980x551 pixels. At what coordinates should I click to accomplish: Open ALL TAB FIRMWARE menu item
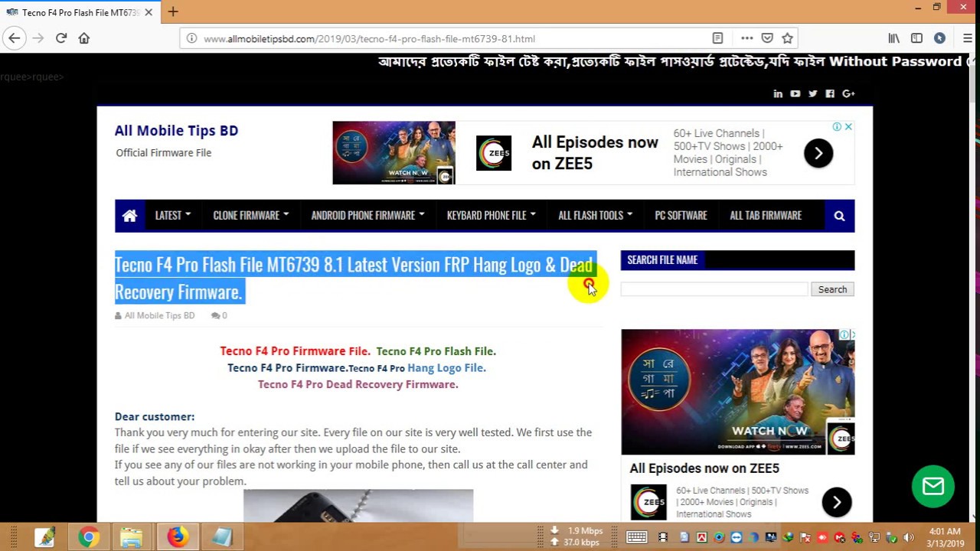click(766, 216)
